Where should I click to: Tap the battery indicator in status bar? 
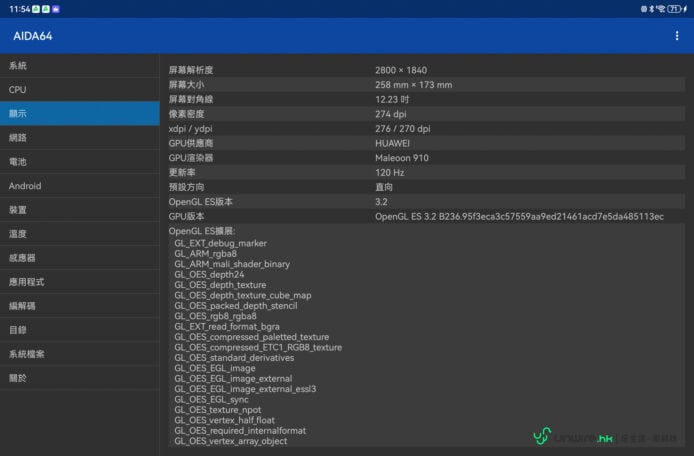coord(674,8)
